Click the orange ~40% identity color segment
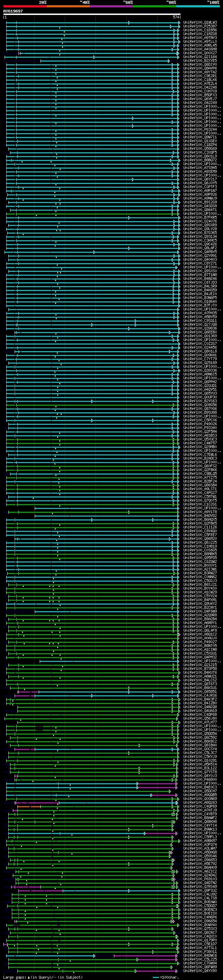 click(x=68, y=6)
